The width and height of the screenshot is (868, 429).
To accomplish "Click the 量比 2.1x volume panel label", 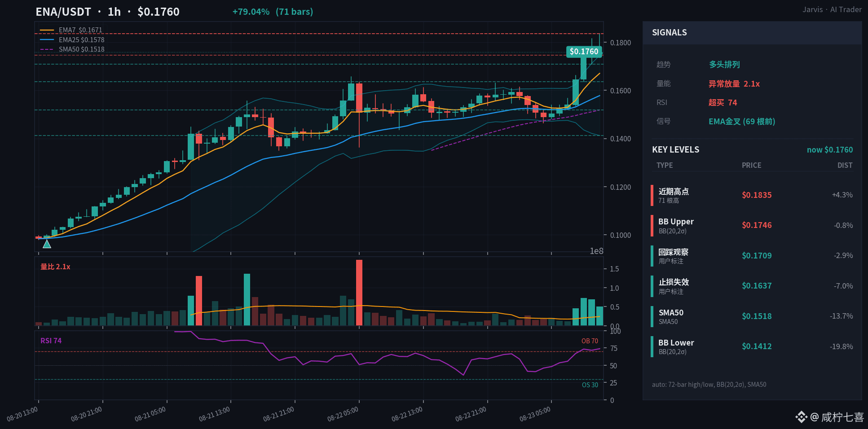I will 55,267.
